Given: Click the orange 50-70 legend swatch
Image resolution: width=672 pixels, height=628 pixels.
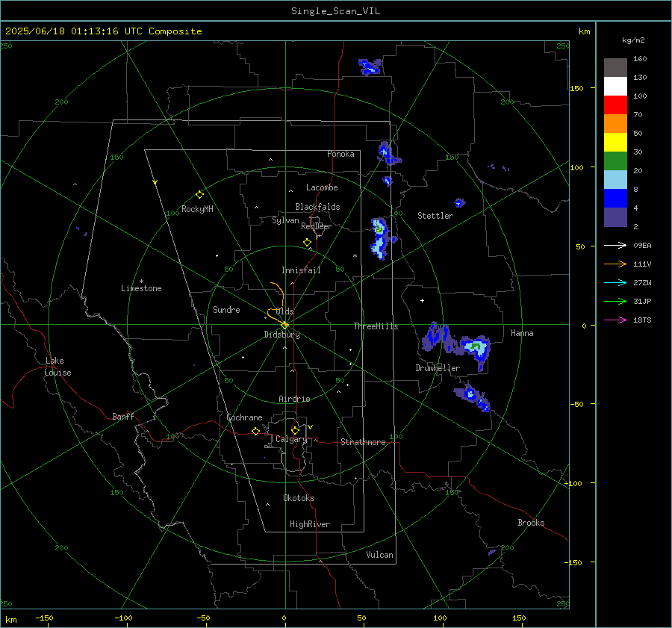Looking at the screenshot, I should pos(615,124).
